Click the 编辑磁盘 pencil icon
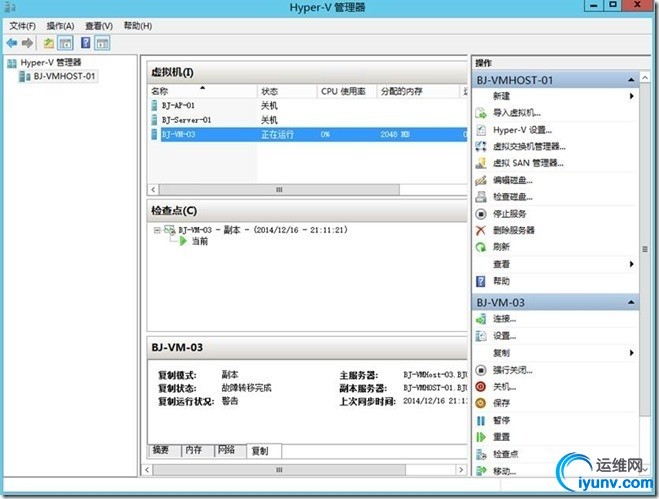 tap(481, 180)
